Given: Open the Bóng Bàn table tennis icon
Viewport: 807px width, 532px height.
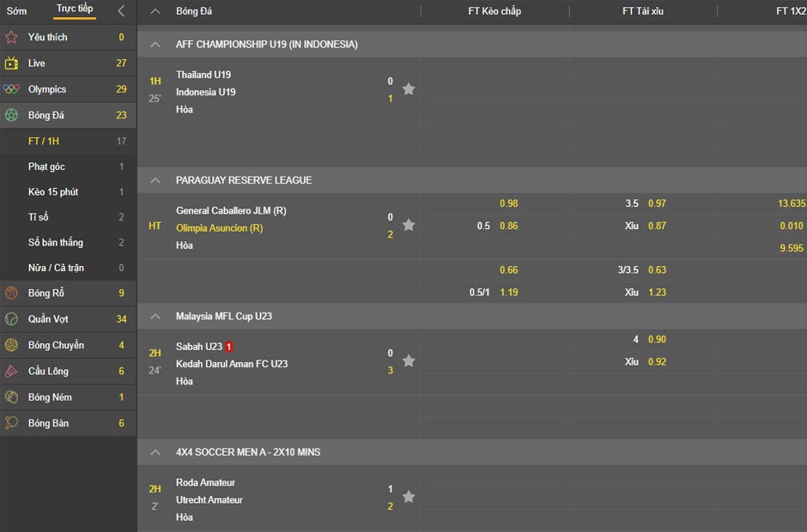Looking at the screenshot, I should coord(12,423).
